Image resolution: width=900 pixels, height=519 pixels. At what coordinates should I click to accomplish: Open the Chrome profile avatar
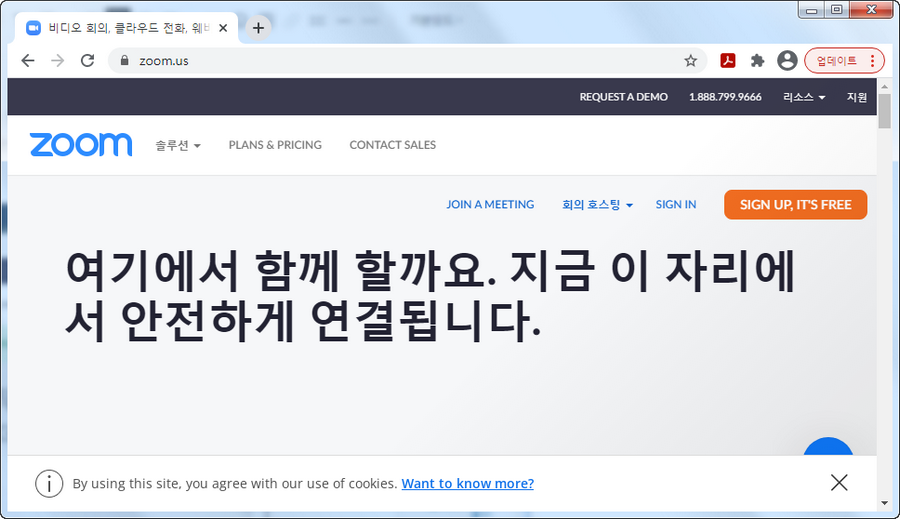click(x=787, y=60)
